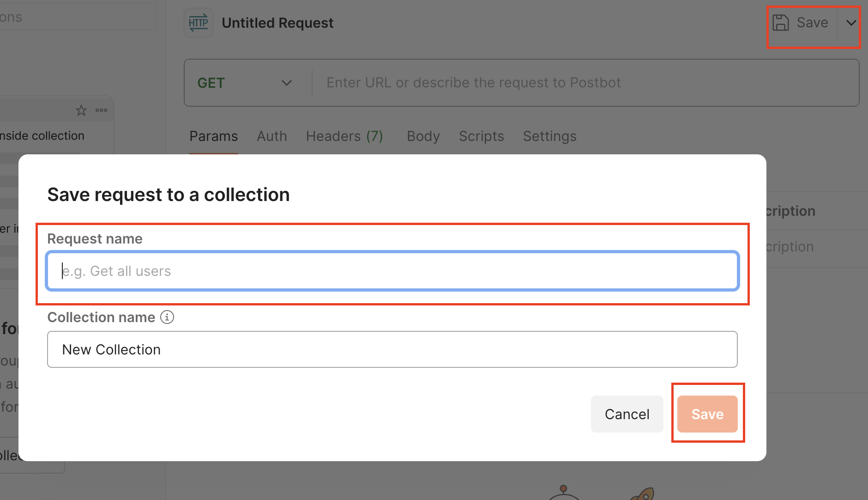Star the collection in the sidebar
The width and height of the screenshot is (868, 500).
(81, 110)
